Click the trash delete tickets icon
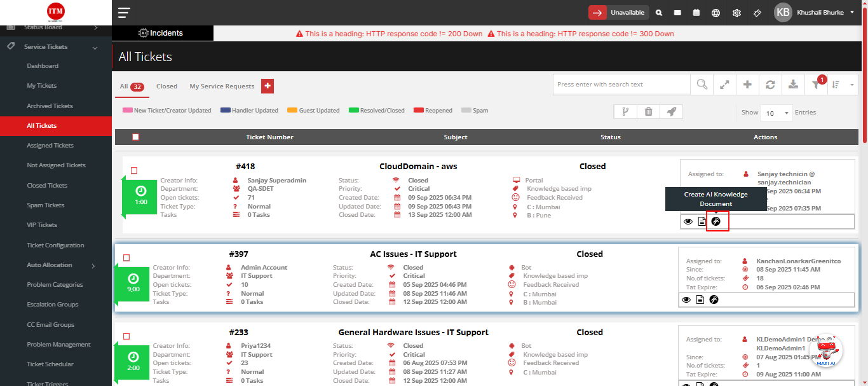 click(648, 112)
